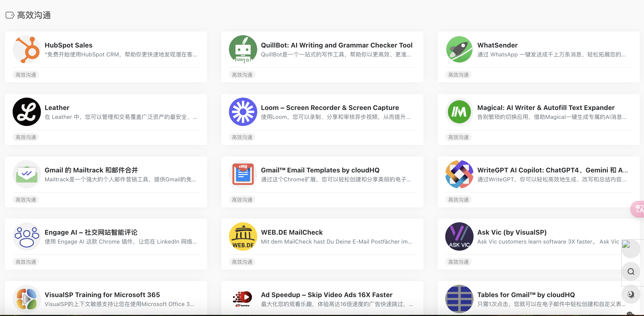
Task: Click the Magical description 告别繁琐的切换应用
Action: tap(552, 117)
